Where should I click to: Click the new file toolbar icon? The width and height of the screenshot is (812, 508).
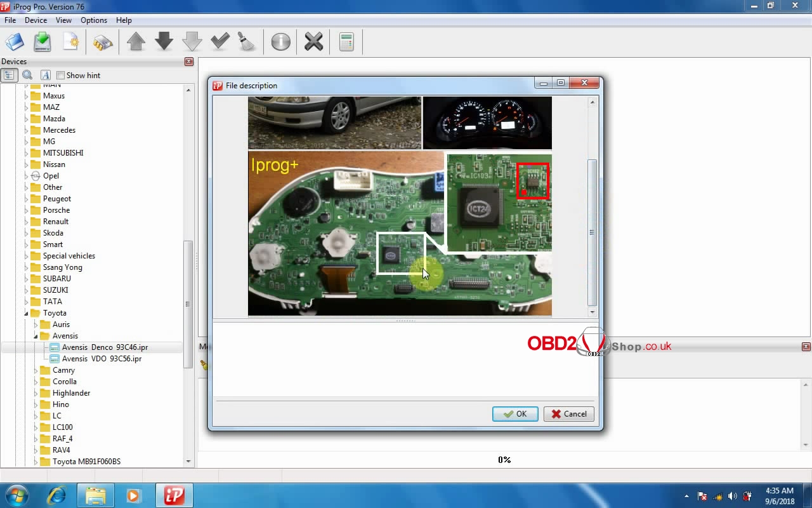[x=71, y=43]
